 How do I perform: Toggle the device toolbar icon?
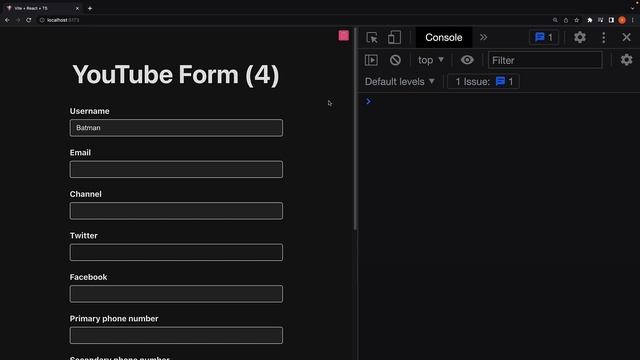coord(394,38)
